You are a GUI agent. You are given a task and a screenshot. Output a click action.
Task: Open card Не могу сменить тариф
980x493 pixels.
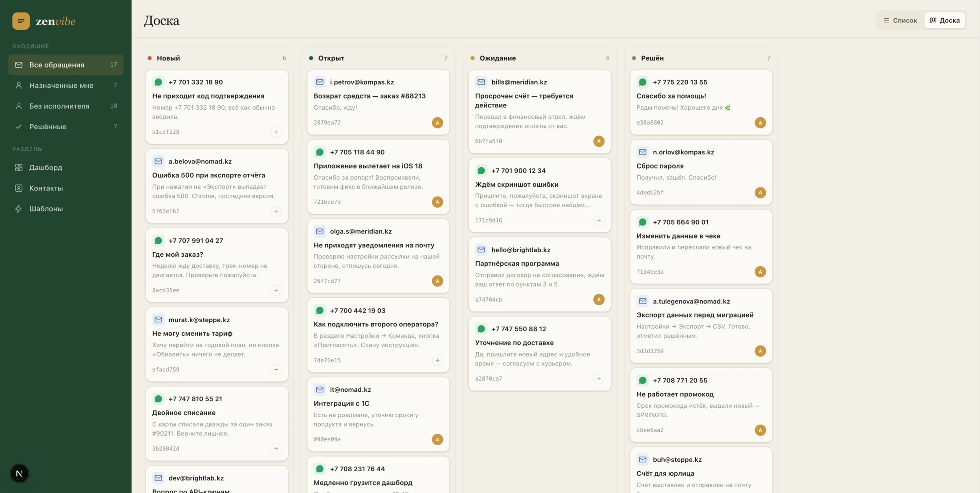217,344
